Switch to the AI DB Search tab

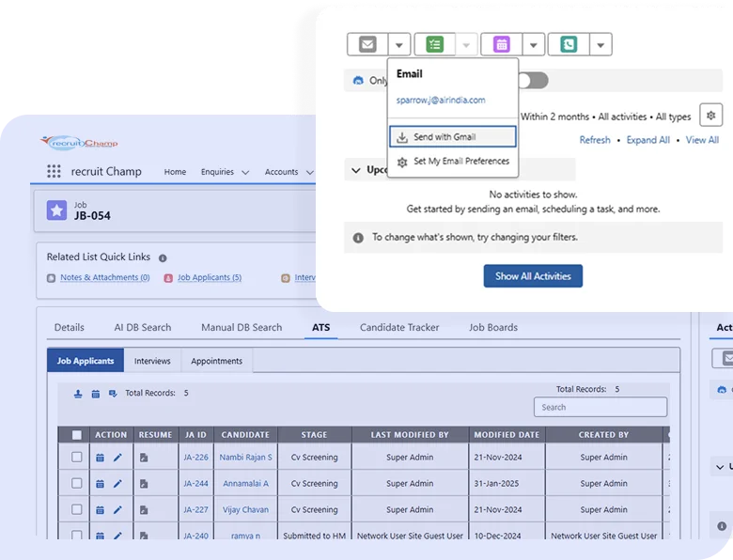143,327
